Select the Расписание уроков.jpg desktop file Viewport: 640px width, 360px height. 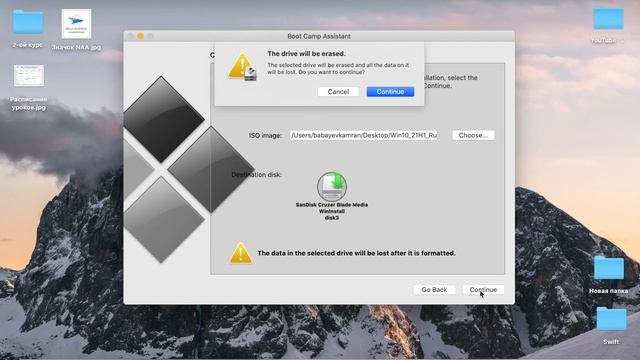click(29, 76)
